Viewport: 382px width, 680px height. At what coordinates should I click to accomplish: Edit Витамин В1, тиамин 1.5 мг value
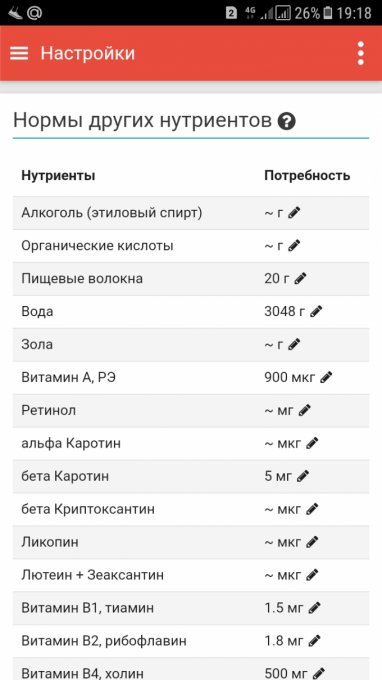[x=314, y=608]
